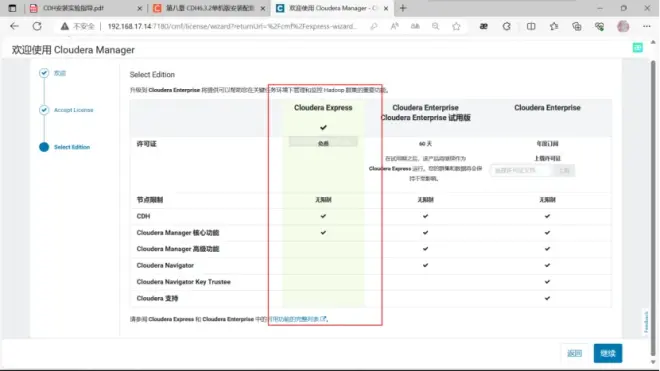
Task: Maximize the browser window
Action: [x=623, y=8]
